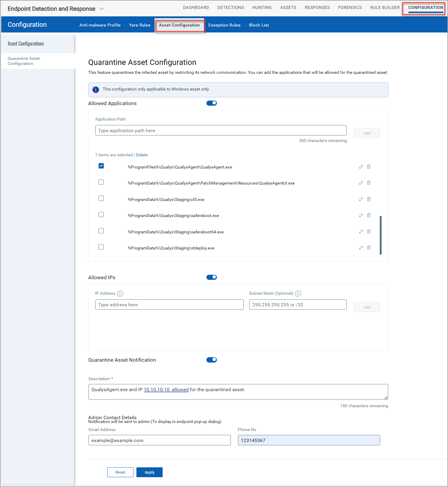
Task: Edit the QualysAgent.exe path entry
Action: tap(361, 167)
